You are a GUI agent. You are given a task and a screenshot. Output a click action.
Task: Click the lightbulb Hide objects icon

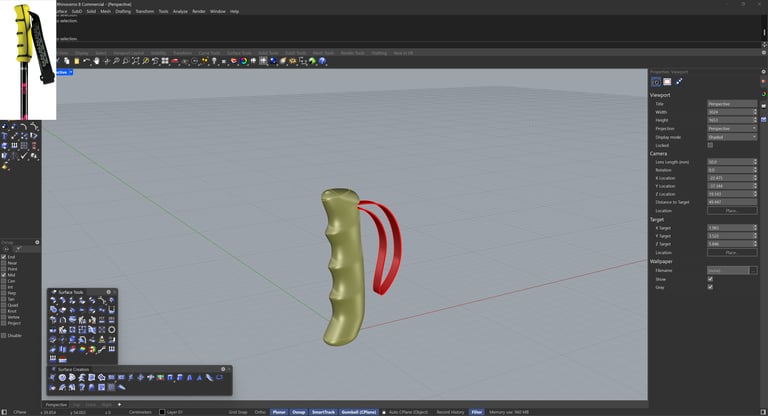click(x=214, y=61)
